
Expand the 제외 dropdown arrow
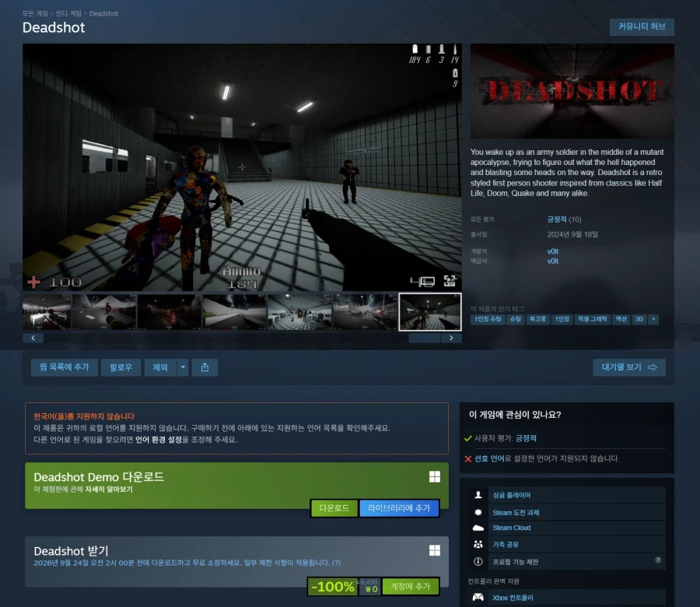point(183,367)
